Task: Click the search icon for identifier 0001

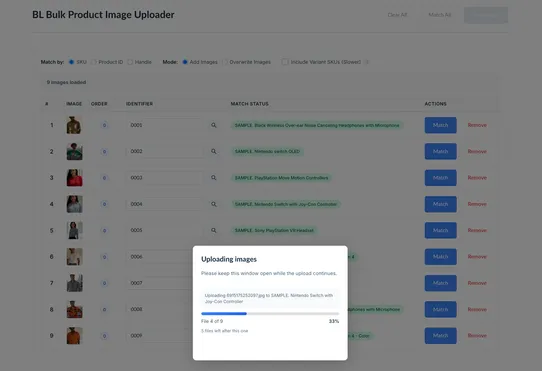Action: coord(214,125)
